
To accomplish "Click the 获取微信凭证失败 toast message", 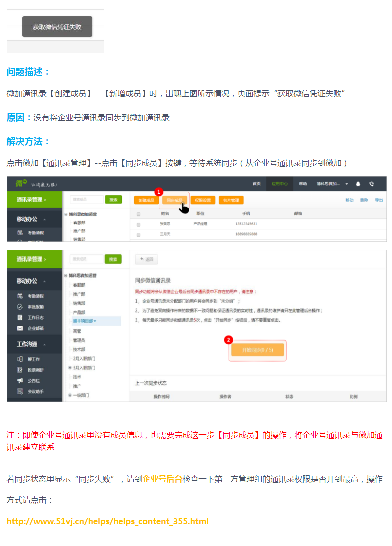I will click(57, 27).
